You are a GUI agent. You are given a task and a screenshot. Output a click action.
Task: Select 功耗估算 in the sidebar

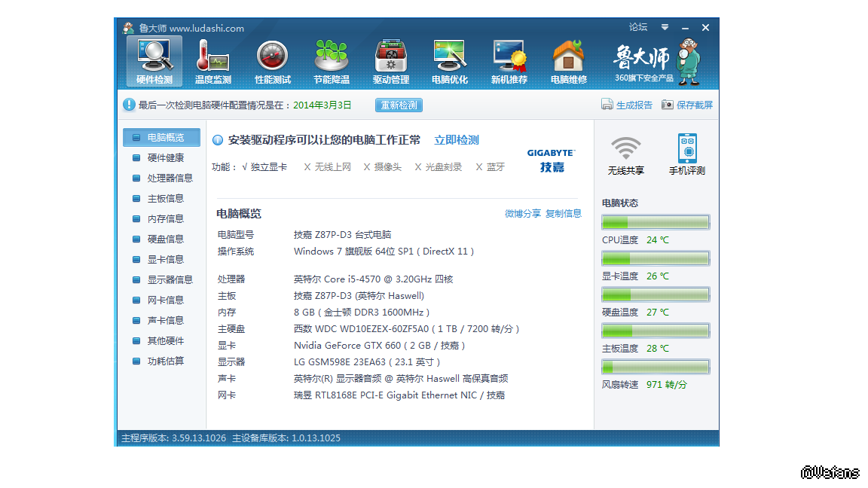click(x=165, y=361)
